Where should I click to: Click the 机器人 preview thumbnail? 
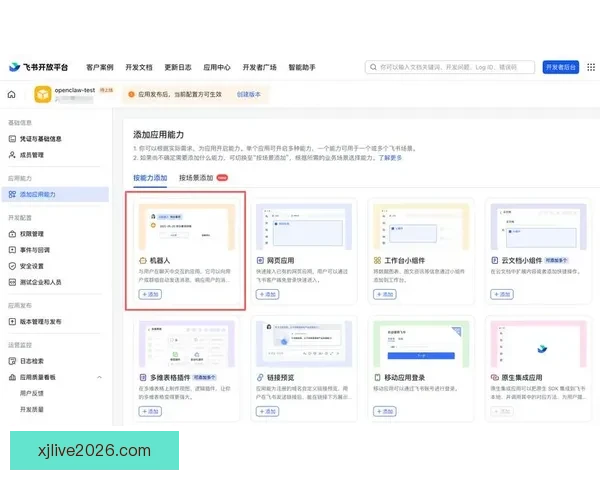186,227
